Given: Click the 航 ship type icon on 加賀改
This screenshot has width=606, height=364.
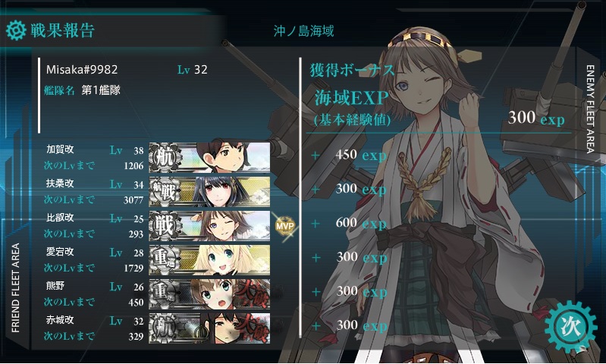Looking at the screenshot, I should point(165,157).
